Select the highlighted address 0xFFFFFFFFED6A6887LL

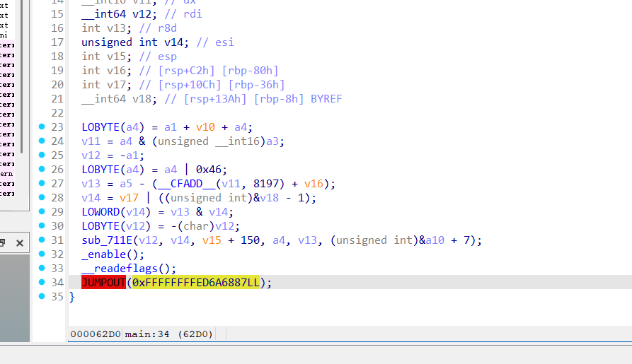(195, 283)
